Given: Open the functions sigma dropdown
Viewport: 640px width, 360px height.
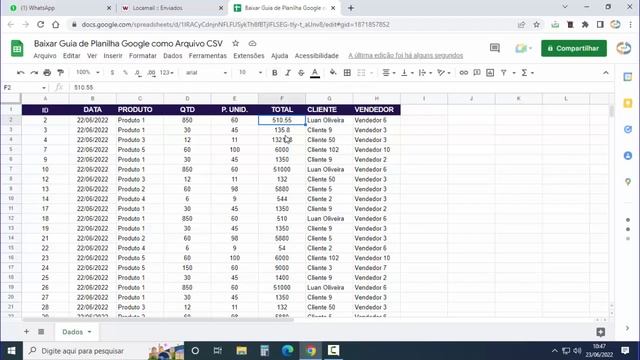Looking at the screenshot, I should 527,73.
